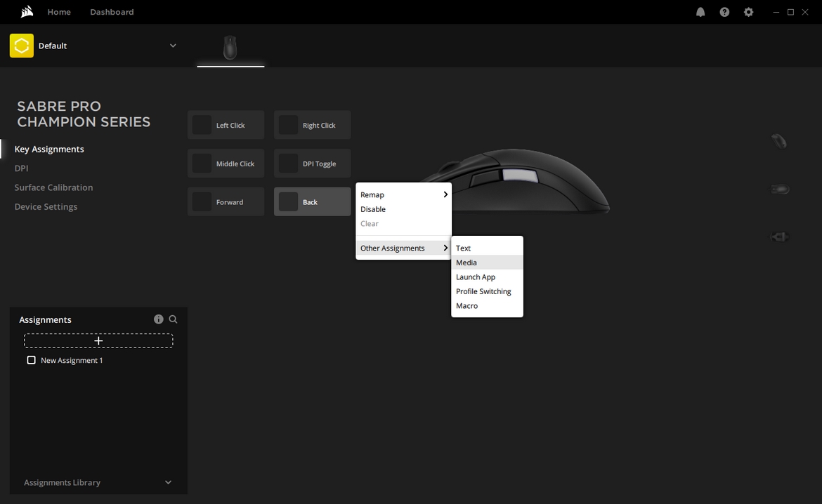Click the Back key icon box

coord(288,201)
